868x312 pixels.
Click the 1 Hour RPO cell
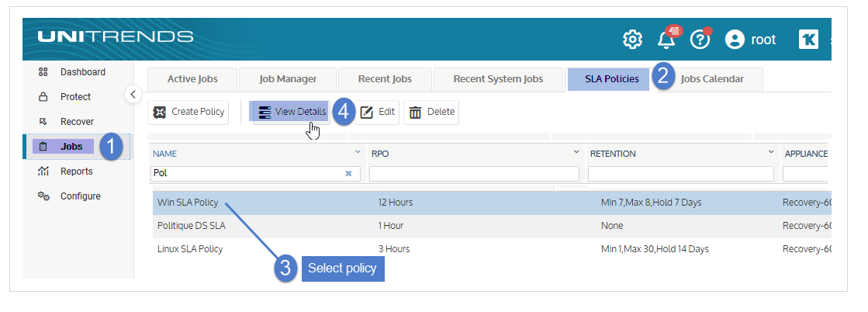click(x=391, y=226)
